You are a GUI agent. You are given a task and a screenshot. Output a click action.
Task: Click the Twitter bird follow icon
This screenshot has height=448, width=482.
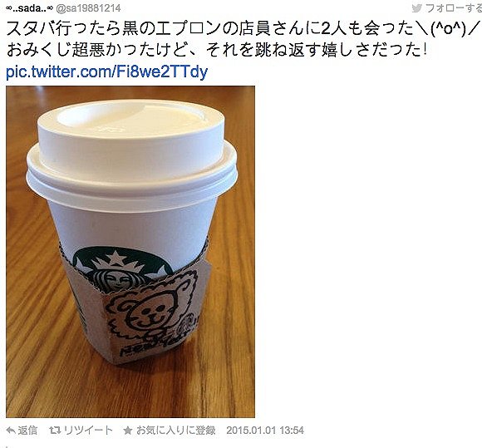[x=417, y=8]
